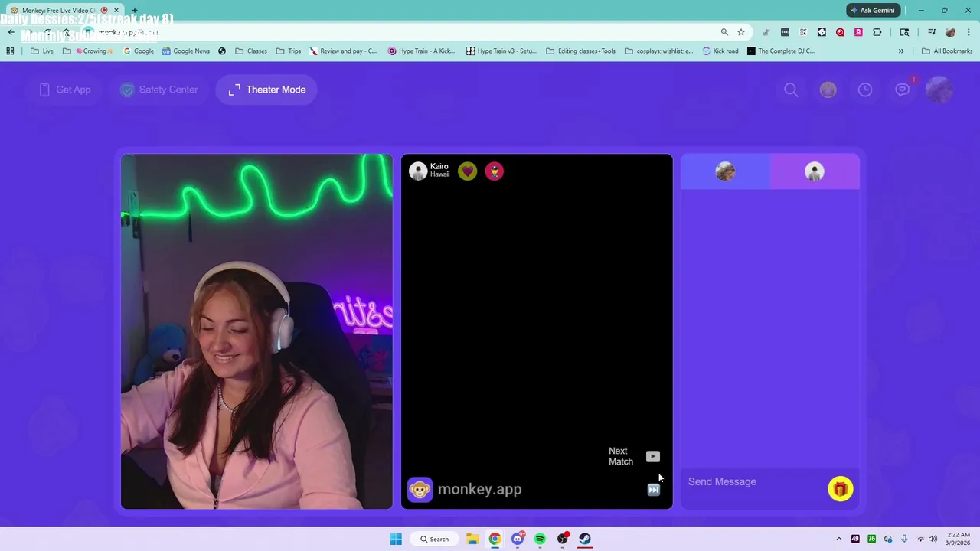Open Discord from the taskbar
The image size is (980, 551).
tap(518, 539)
